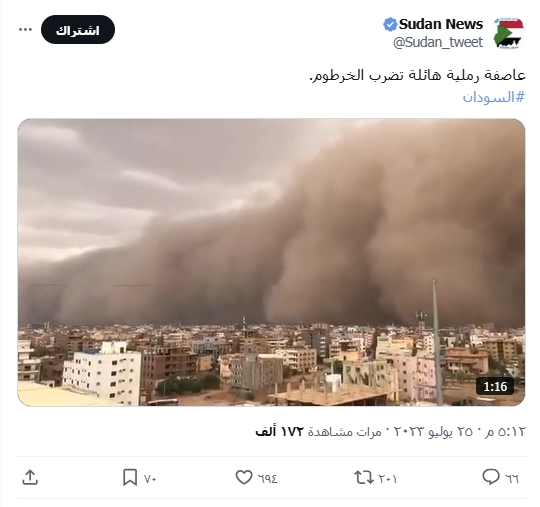Click the tweet text about the Khartoum sandstorm
This screenshot has width=540, height=507.
click(x=417, y=75)
